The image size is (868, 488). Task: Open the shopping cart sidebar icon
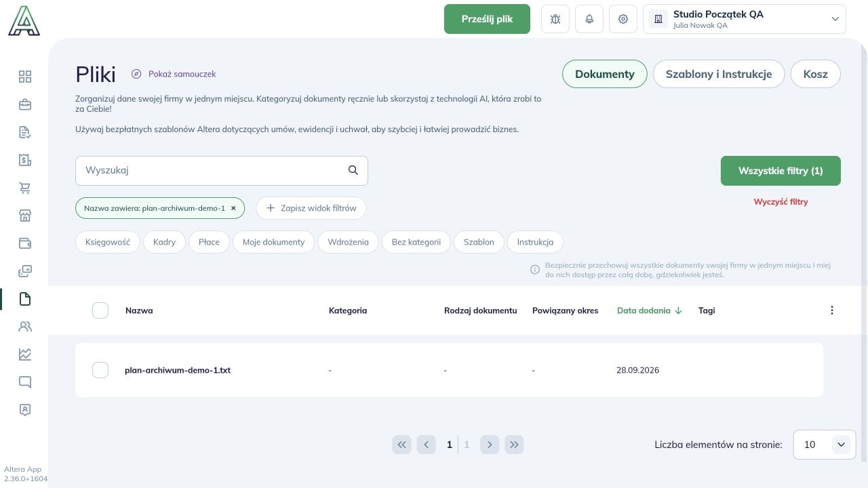point(25,188)
